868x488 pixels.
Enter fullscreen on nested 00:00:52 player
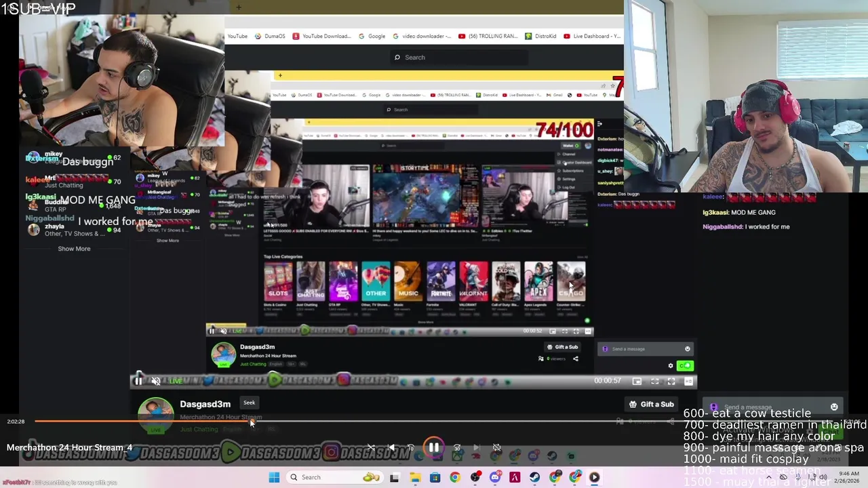click(576, 331)
